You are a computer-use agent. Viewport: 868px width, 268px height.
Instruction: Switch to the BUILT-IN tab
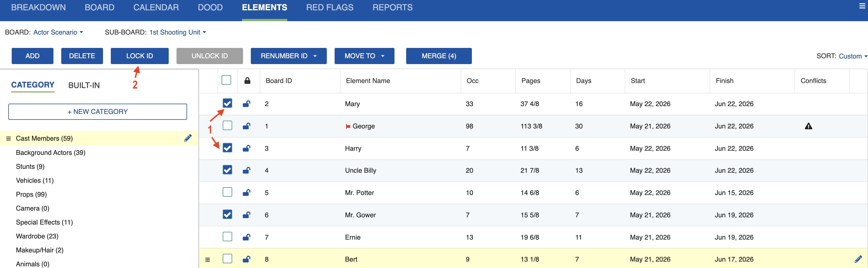click(x=84, y=85)
